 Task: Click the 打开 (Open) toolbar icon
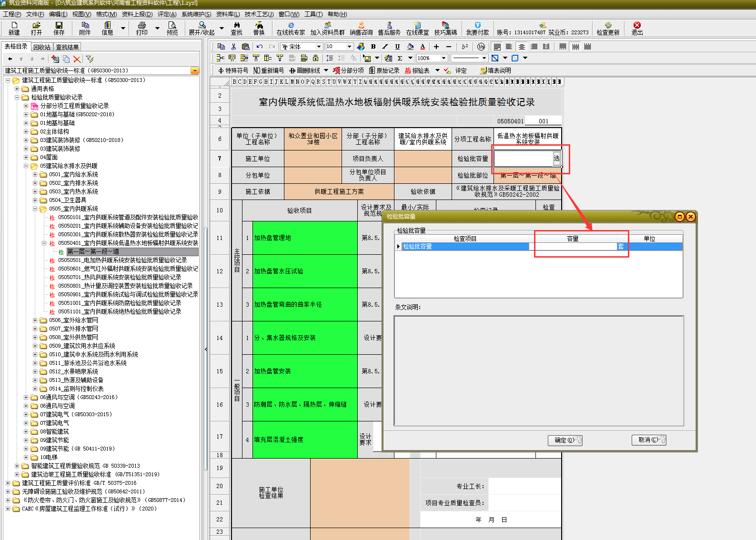(x=36, y=29)
